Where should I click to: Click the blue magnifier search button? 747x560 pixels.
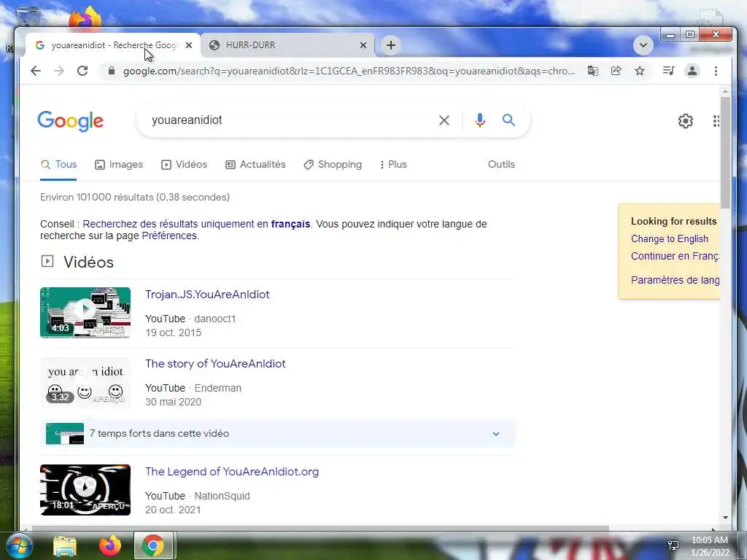tap(508, 120)
